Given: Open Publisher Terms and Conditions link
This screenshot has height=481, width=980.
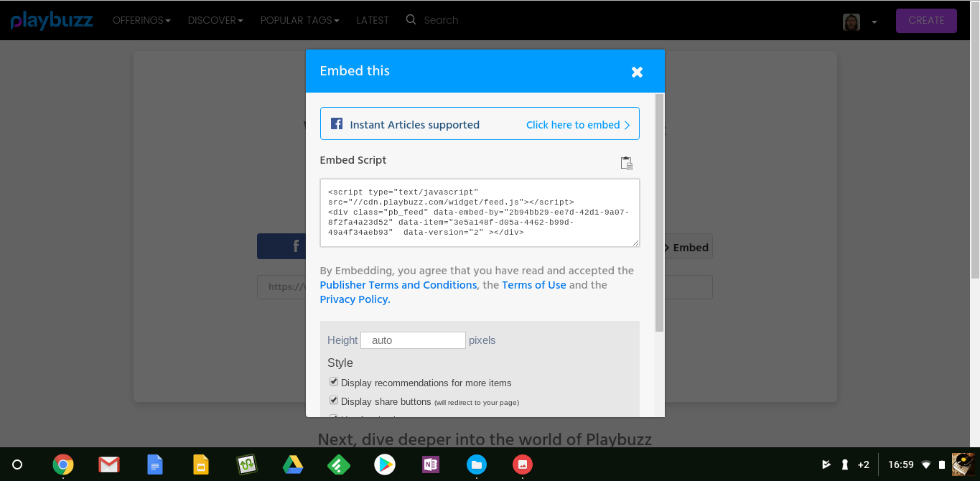Looking at the screenshot, I should (398, 285).
